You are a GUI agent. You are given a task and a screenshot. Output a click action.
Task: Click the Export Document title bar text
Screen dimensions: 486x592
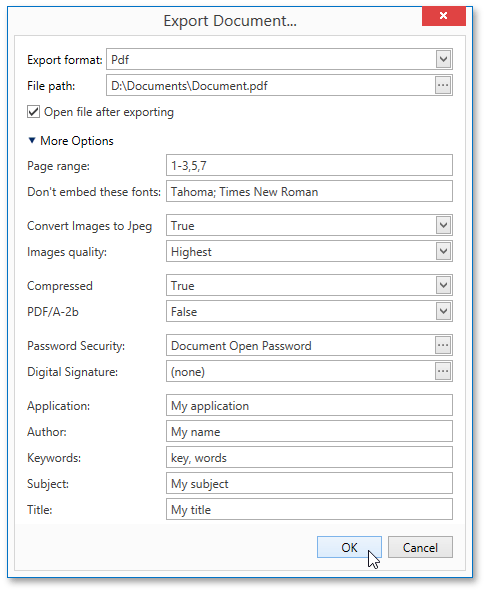[x=230, y=21]
